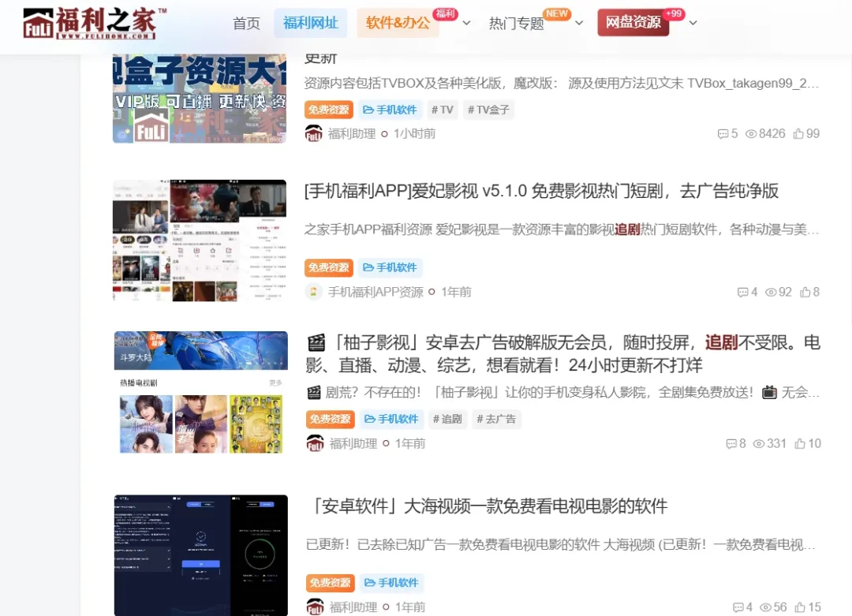Open the 爱妃影视 v5.1.0 article title
This screenshot has height=616, width=852.
click(541, 191)
